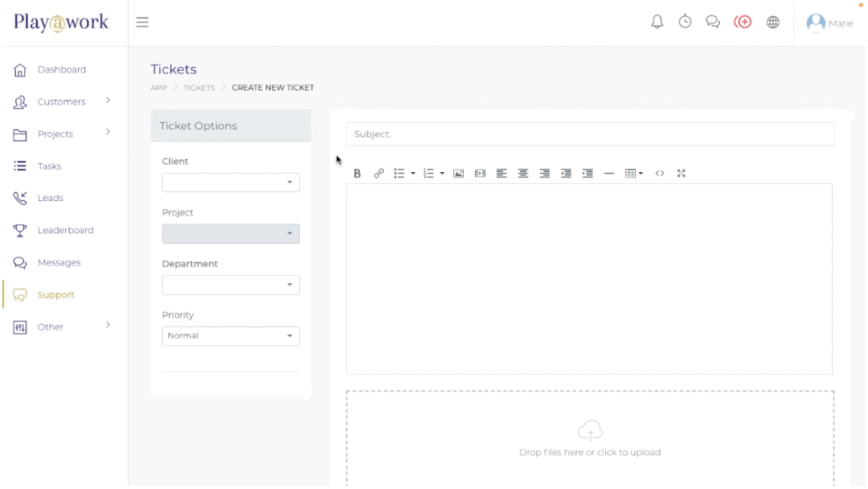Open the Department dropdown
This screenshot has width=868, height=489.
tap(231, 286)
